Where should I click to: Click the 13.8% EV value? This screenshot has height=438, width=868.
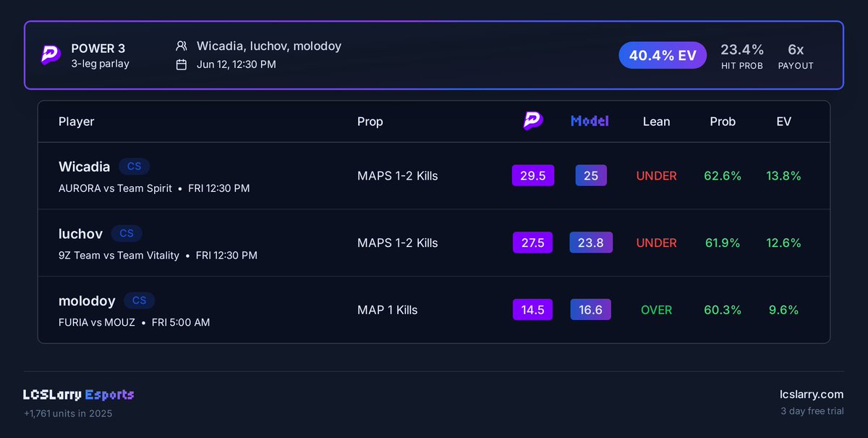tap(783, 176)
